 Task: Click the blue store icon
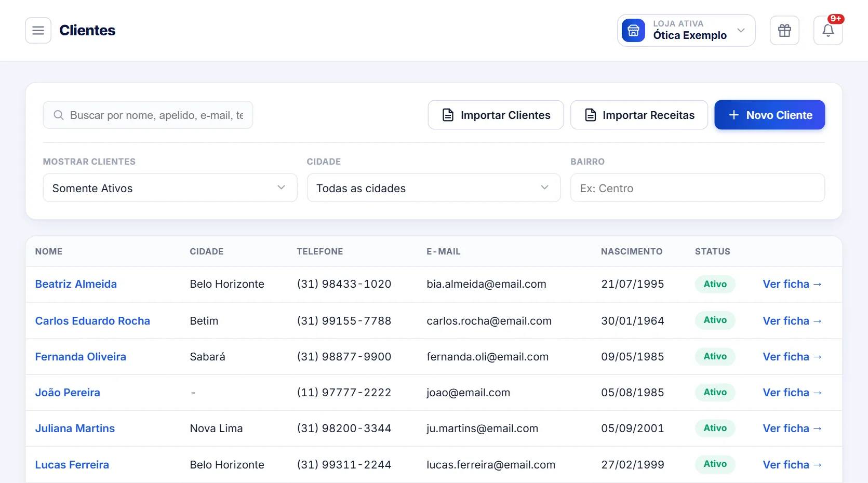pos(633,31)
